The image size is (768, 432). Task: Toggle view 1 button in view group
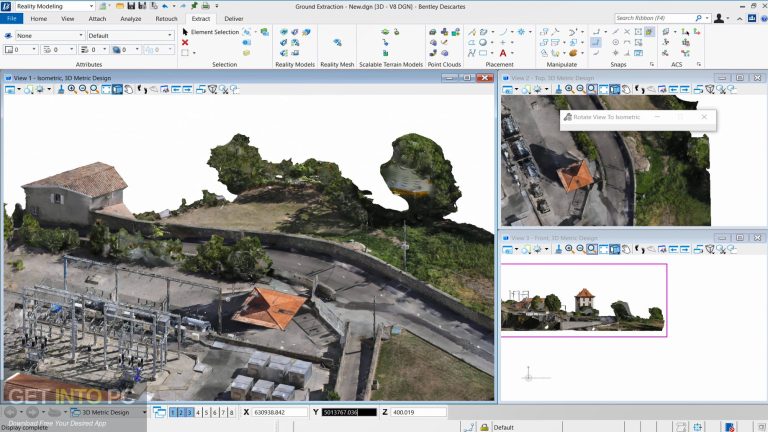point(173,412)
